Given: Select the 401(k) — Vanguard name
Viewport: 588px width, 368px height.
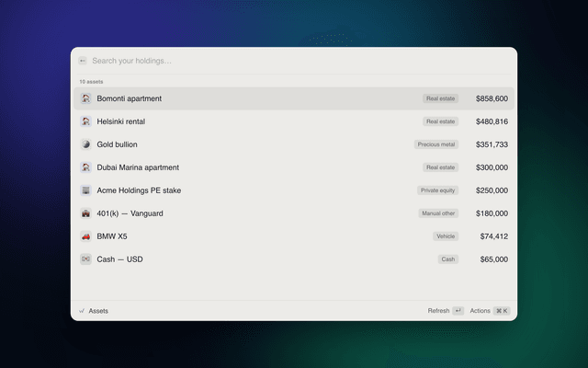Looking at the screenshot, I should click(130, 213).
